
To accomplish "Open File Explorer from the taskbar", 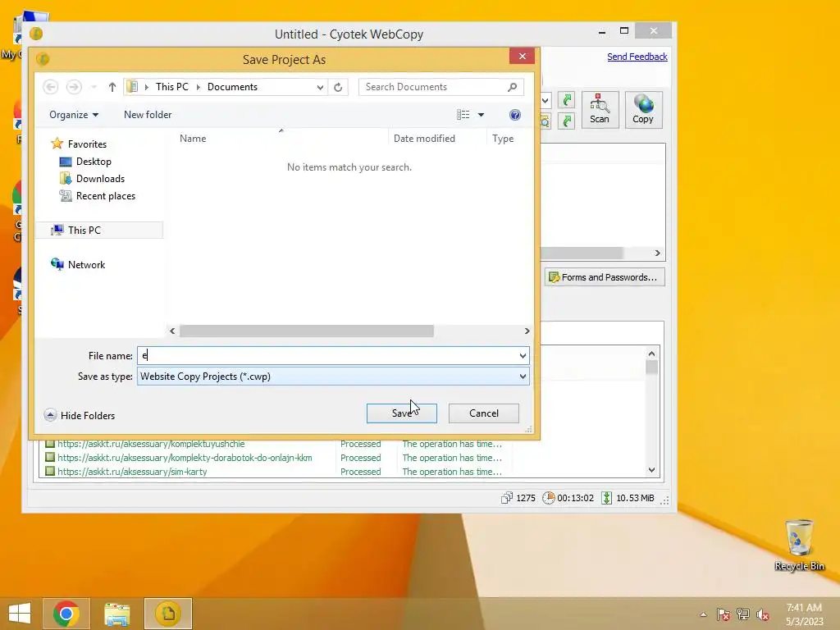I will (x=117, y=614).
